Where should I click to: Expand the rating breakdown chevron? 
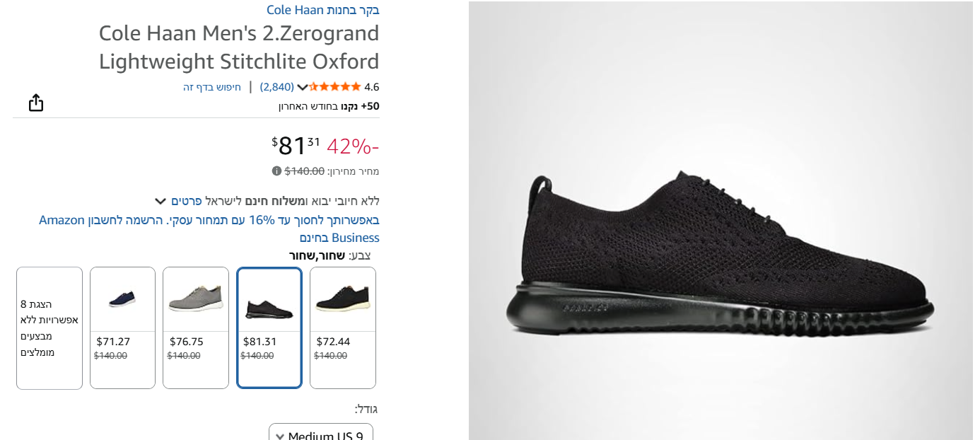point(302,87)
